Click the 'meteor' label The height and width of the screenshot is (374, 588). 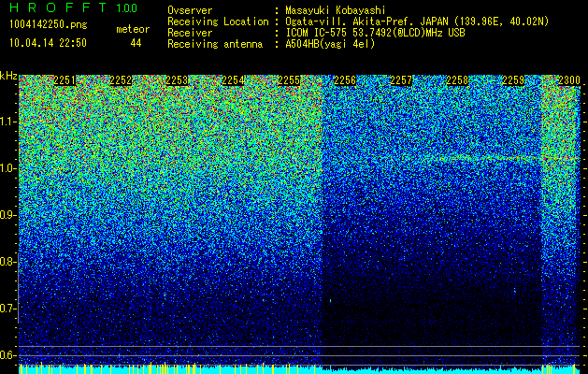point(133,29)
